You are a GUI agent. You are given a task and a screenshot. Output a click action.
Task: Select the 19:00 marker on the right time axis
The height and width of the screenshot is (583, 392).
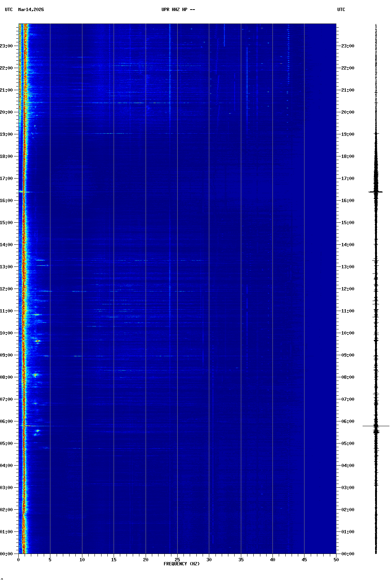pos(348,134)
